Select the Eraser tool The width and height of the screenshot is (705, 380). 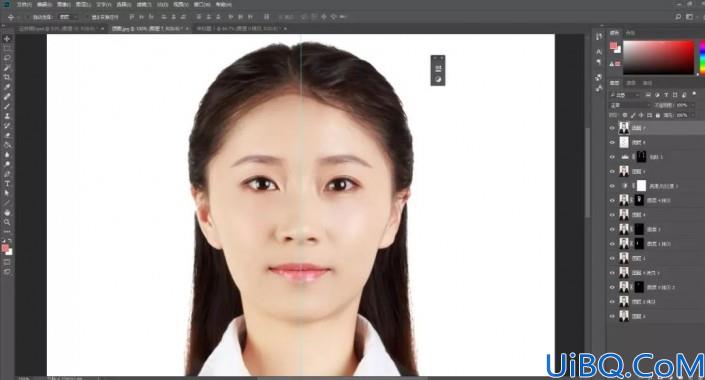(7, 135)
